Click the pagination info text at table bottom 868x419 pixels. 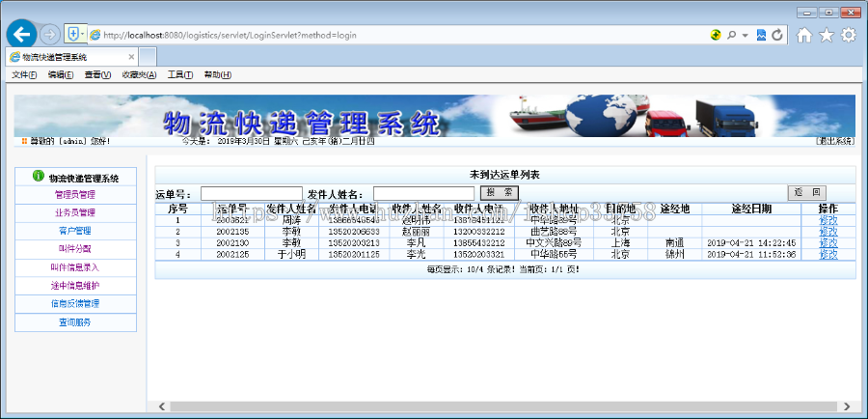click(x=503, y=270)
